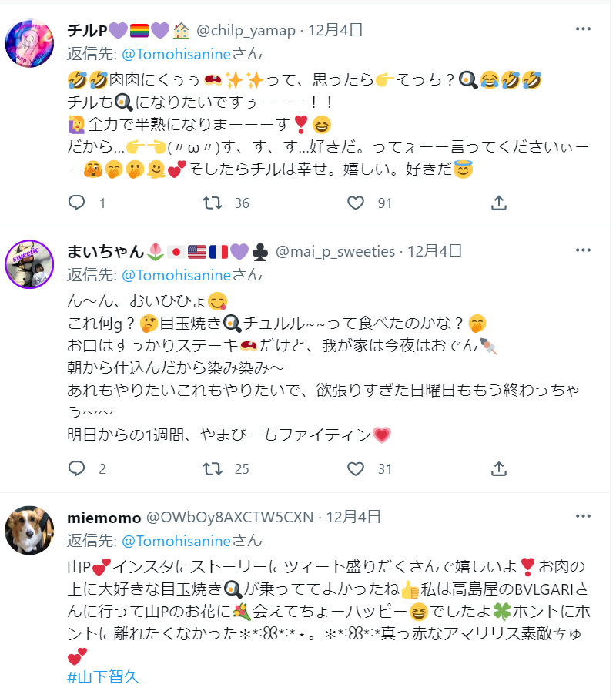The width and height of the screenshot is (616, 698).
Task: Open the #山下智久 hashtag
Action: point(103,677)
